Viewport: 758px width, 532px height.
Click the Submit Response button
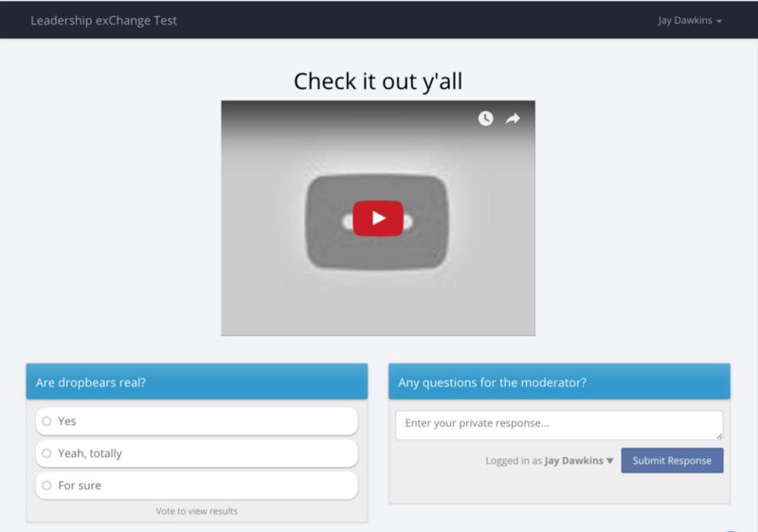pos(672,461)
